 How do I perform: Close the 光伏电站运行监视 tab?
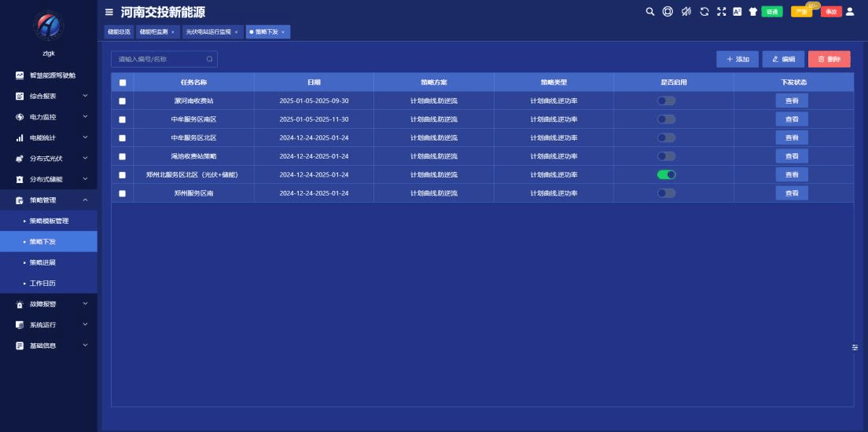(x=236, y=32)
